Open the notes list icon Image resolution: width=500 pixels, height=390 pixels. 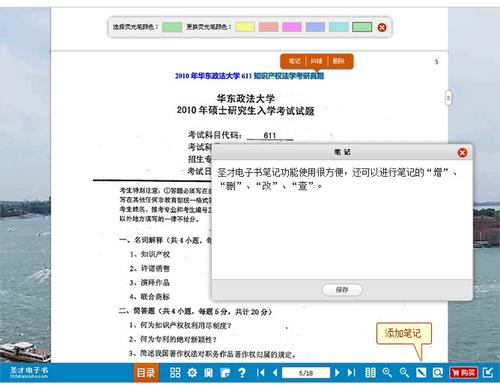pyautogui.click(x=225, y=372)
